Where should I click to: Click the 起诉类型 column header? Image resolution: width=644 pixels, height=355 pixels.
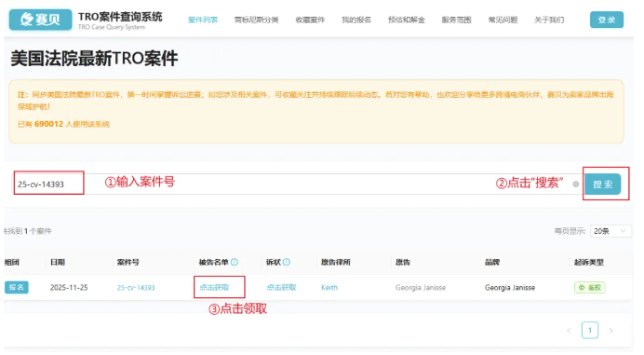pyautogui.click(x=588, y=262)
